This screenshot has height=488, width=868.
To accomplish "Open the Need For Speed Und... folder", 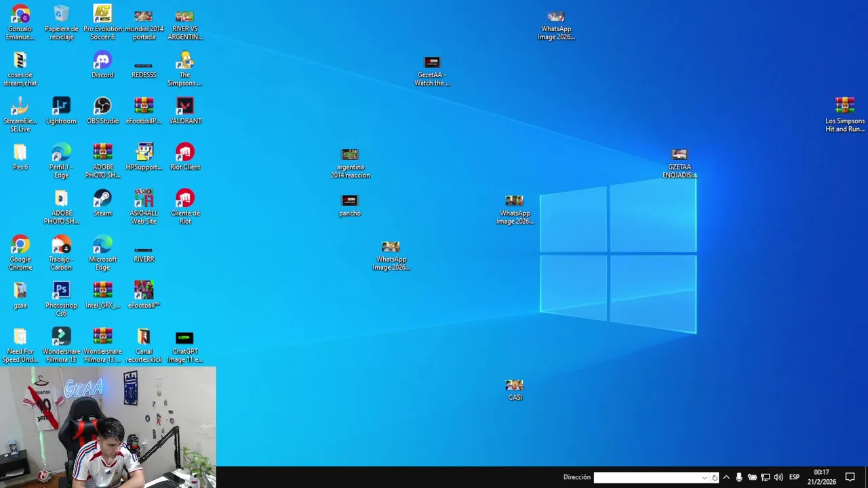I will coord(20,345).
